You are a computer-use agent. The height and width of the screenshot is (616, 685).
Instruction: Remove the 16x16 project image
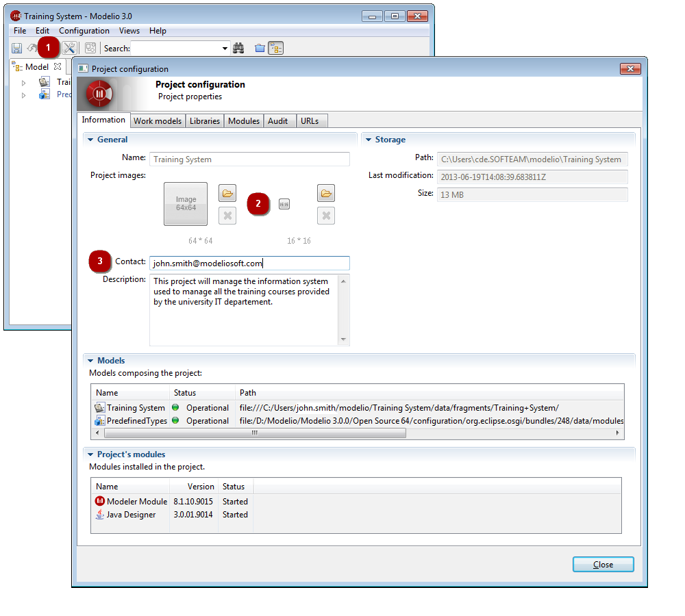326,216
